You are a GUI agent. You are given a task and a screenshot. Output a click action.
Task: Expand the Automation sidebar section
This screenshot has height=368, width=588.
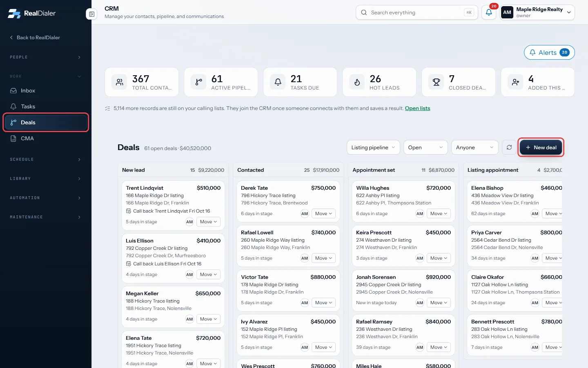(46, 198)
